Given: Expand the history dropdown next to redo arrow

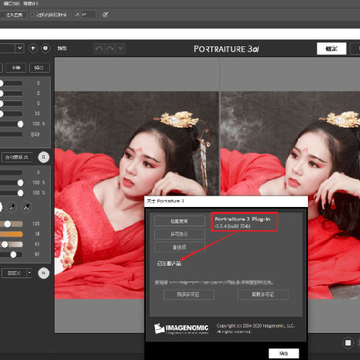Looking at the screenshot, I should click(x=120, y=49).
